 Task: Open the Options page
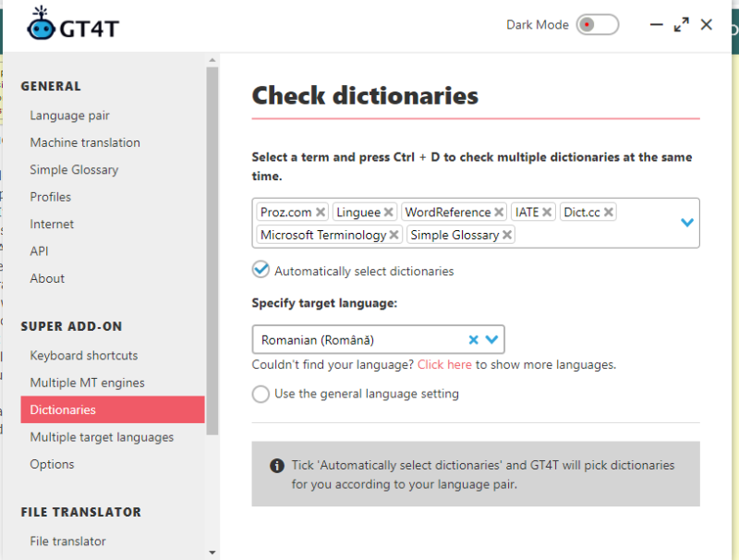(52, 464)
